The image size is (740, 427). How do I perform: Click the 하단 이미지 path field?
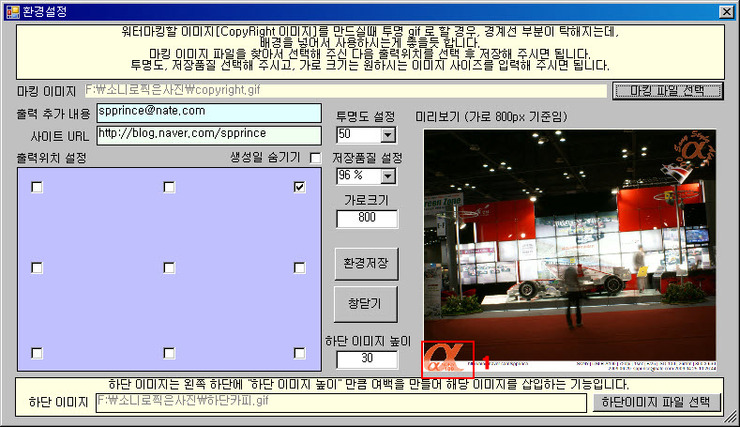(341, 402)
